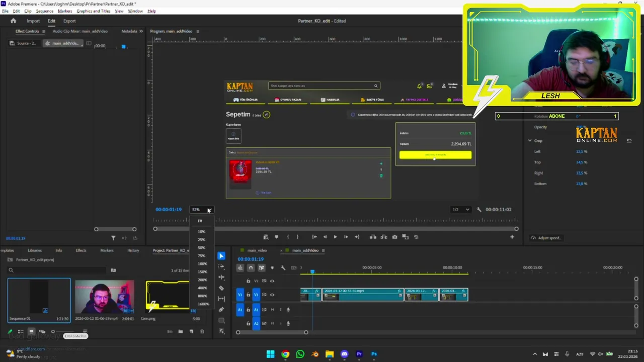Go to Home screen icon
The image size is (644, 362).
[14, 21]
